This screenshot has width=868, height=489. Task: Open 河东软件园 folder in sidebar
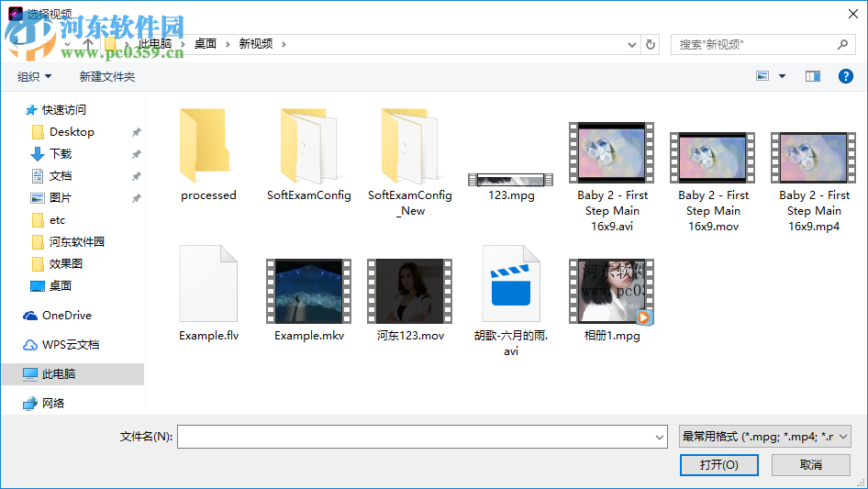click(76, 242)
